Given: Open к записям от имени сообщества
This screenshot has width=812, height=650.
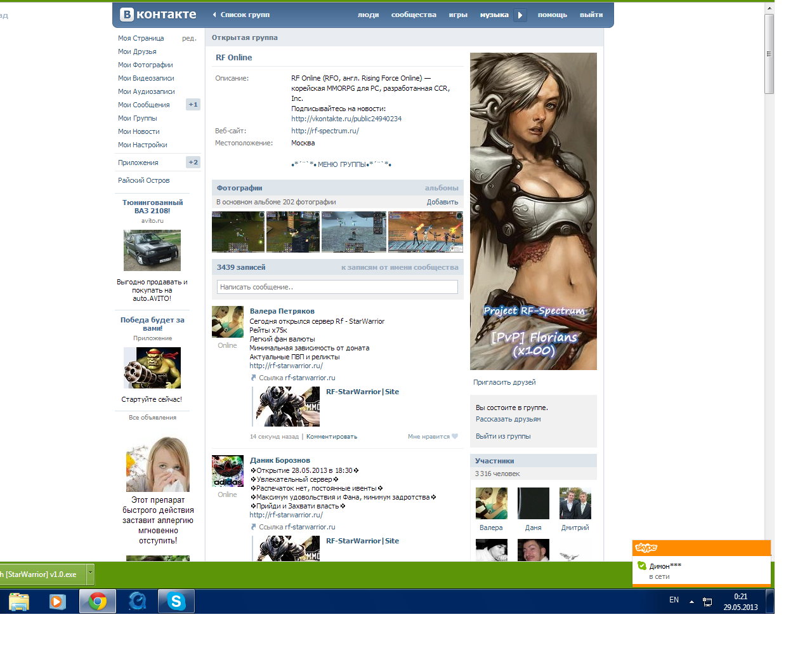Looking at the screenshot, I should coord(400,267).
